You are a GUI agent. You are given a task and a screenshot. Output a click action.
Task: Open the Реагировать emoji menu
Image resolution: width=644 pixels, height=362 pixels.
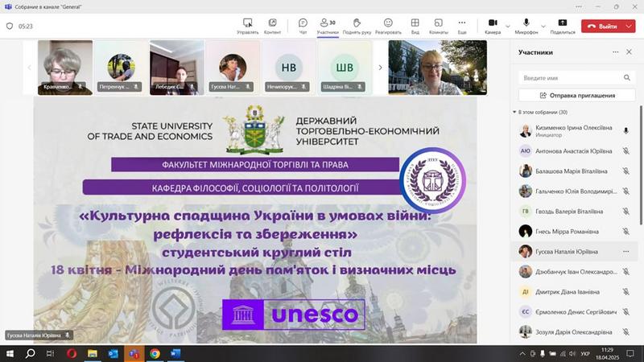pos(388,27)
